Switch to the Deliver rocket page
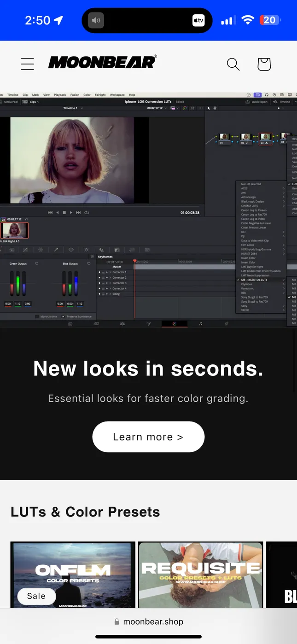This screenshot has height=644, width=297. pos(226,324)
